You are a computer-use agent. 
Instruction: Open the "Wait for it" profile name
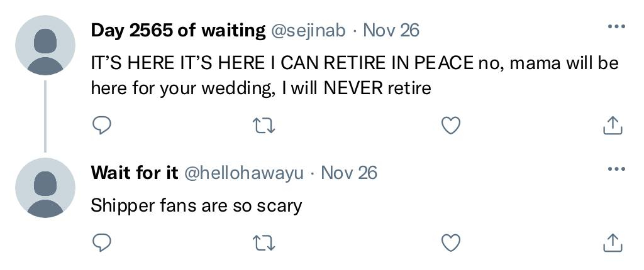tap(135, 173)
